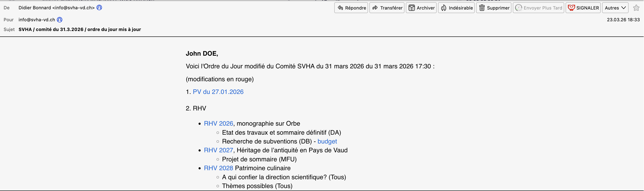Click the recipient's contact icon

click(x=60, y=20)
